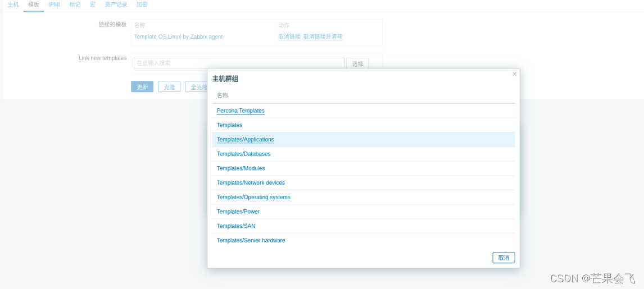
Task: Click 取消链接并清理 for the linked template
Action: tap(323, 36)
